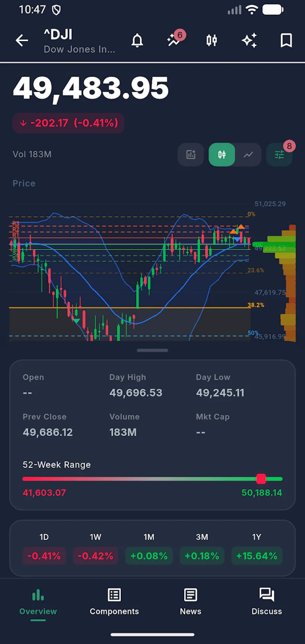
Task: Tap the 51,025.29 axis label
Action: (270, 204)
